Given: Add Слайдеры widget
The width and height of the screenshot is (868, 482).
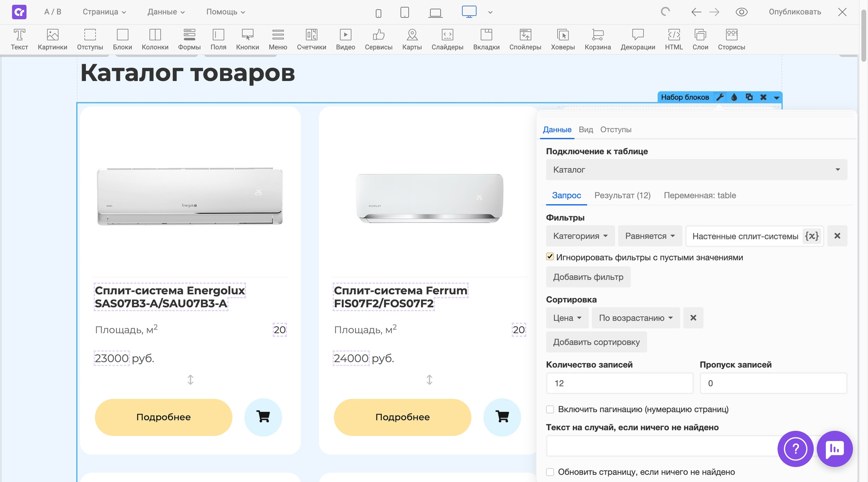Looking at the screenshot, I should pos(448,39).
